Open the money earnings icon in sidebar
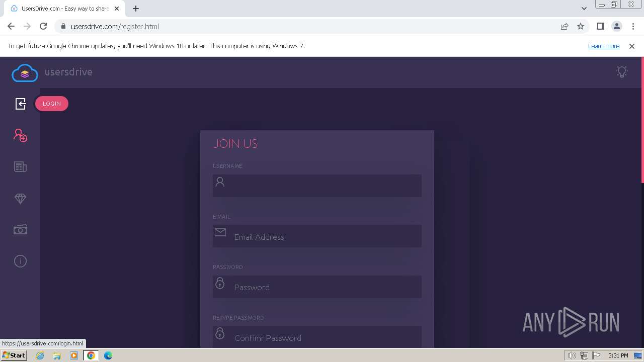The image size is (644, 362). click(x=20, y=230)
